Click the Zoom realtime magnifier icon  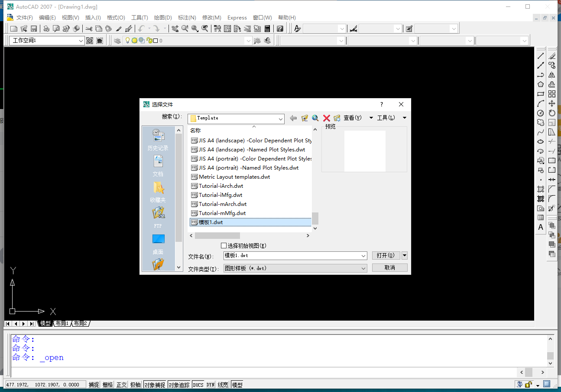coord(185,29)
